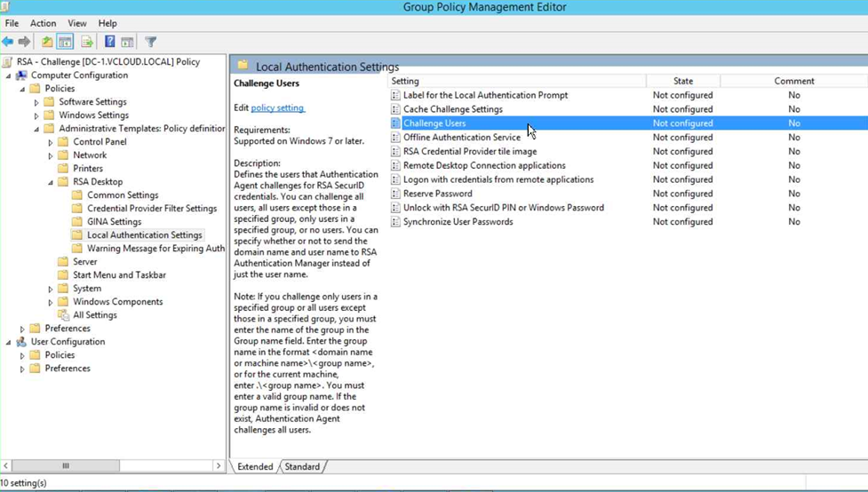This screenshot has height=492, width=868.
Task: Expand the Windows Components tree node
Action: 51,302
